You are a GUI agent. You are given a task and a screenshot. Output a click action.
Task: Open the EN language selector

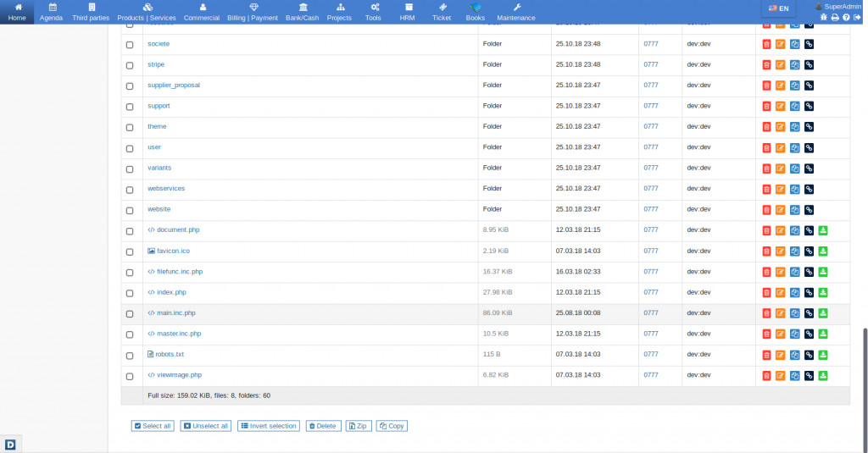tap(778, 8)
